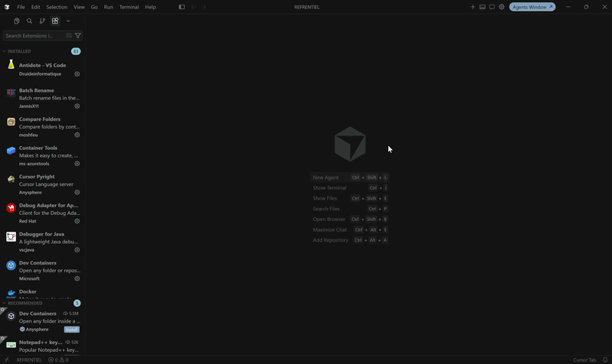This screenshot has height=364, width=612.
Task: Toggle primary sidebar layout icon in title bar
Action: coord(182,7)
